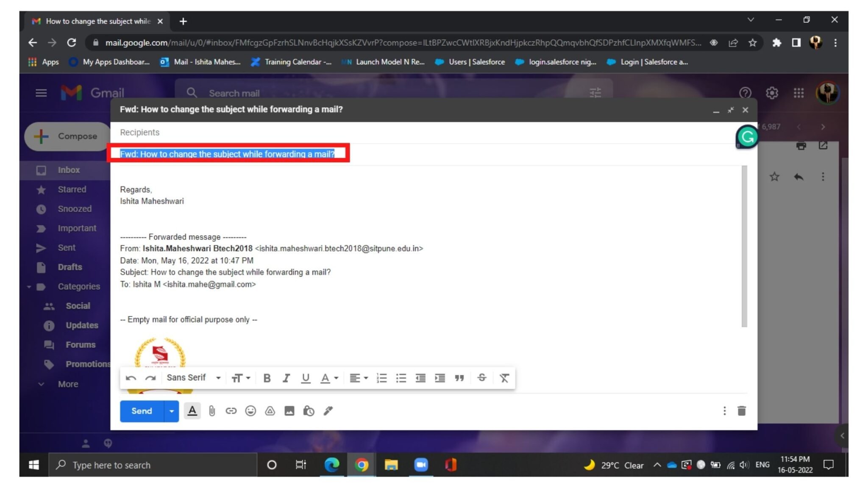Pop out compose window to full screen
Viewport: 868px width, 488px height.
(731, 110)
